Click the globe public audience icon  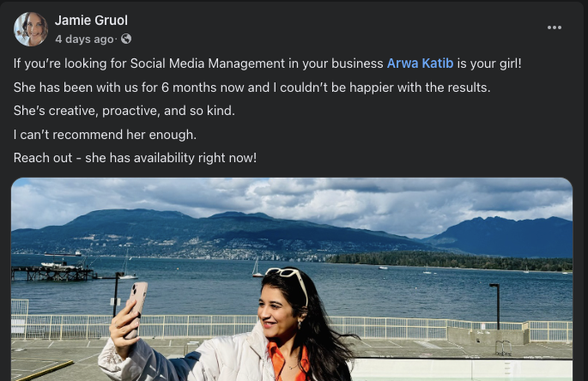coord(126,39)
